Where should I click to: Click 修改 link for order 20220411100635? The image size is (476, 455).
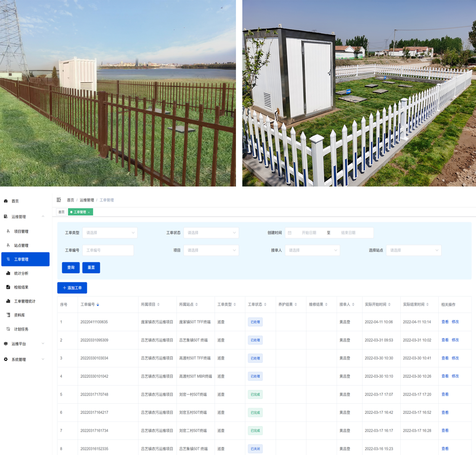pyautogui.click(x=455, y=322)
